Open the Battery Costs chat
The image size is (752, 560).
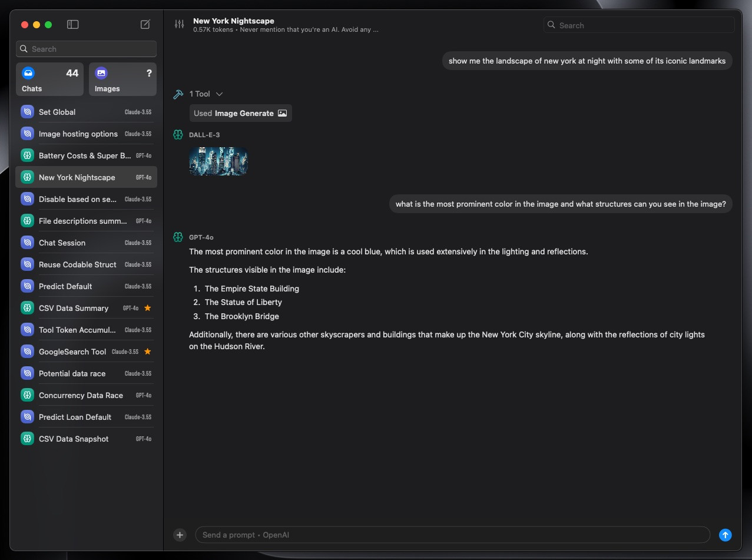coord(85,155)
